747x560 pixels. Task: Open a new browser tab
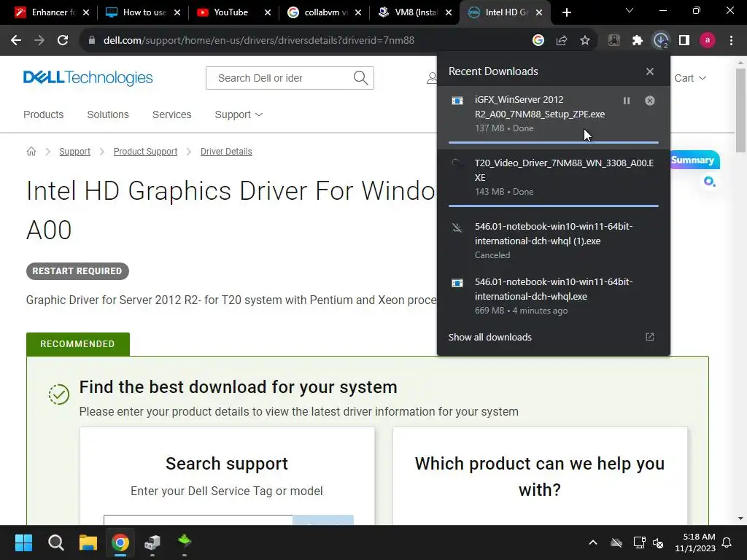coord(566,12)
